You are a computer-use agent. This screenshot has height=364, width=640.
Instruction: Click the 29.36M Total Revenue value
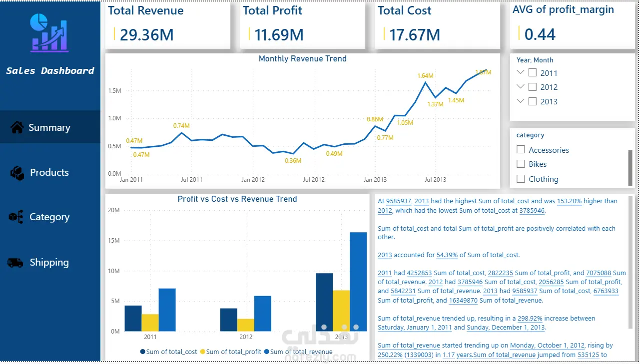[147, 34]
